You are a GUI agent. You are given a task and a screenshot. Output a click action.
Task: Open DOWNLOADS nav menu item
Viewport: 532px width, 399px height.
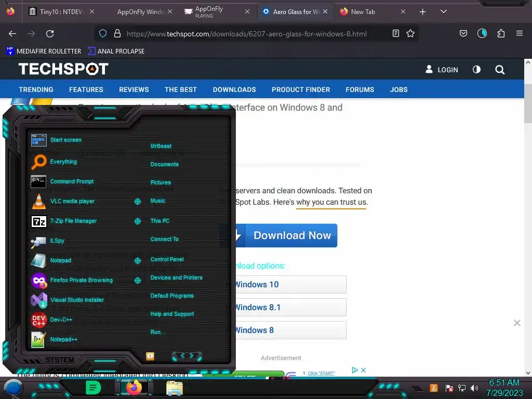(234, 89)
